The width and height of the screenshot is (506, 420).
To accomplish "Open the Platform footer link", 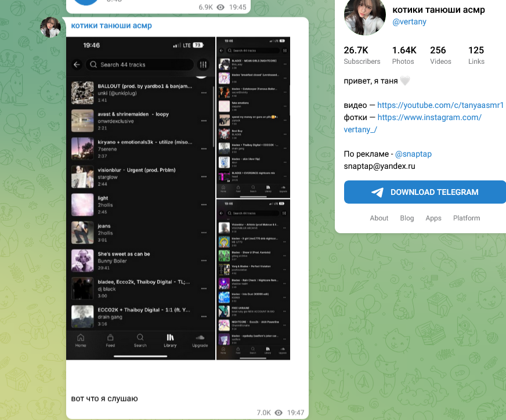I will pos(467,218).
